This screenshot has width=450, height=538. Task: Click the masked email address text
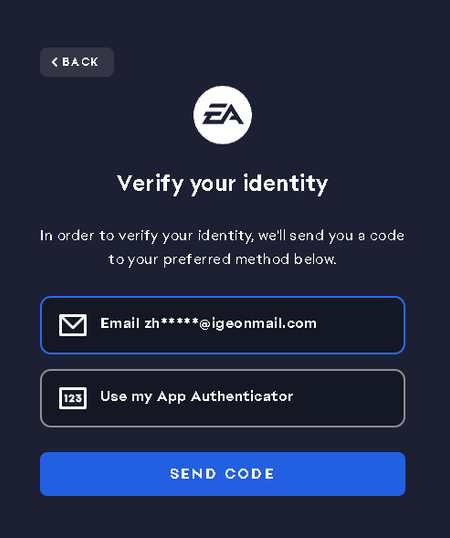(230, 324)
